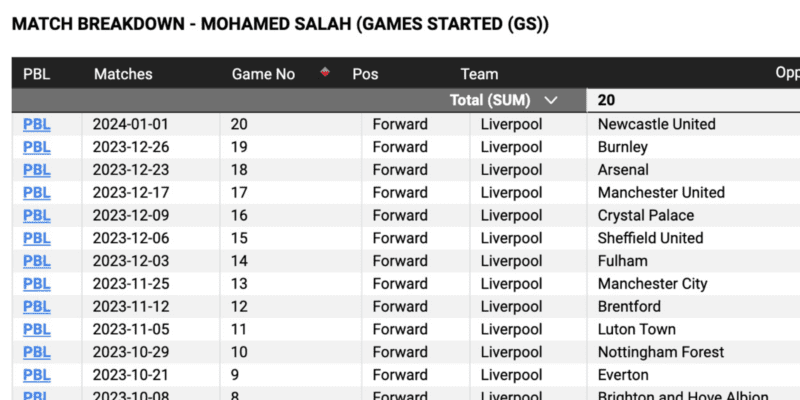Expand the Total (SUM) dropdown chevron
This screenshot has width=800, height=400.
(551, 100)
